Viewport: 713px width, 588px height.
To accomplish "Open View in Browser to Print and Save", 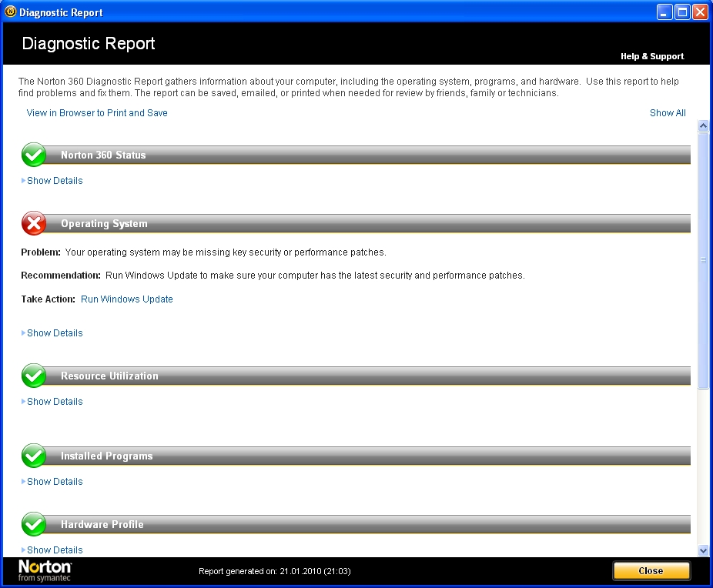I will pyautogui.click(x=97, y=112).
